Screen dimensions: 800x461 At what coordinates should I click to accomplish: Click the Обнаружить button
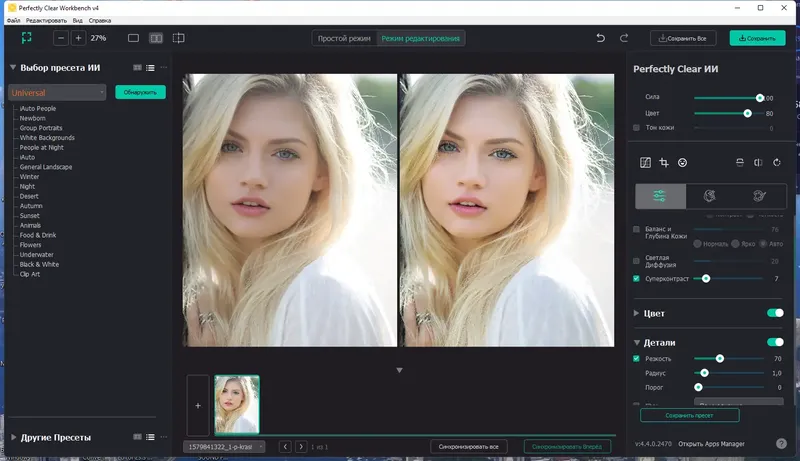(140, 92)
